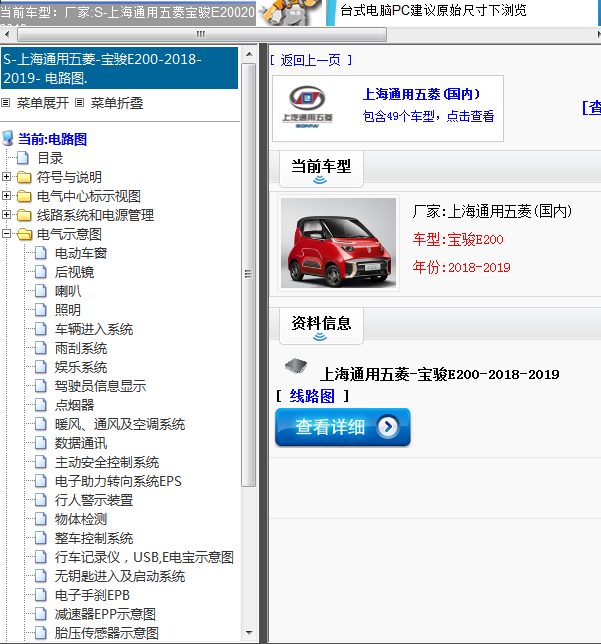Open the 上海通用五菱(国内) brand link
Viewport: 601px width, 644px height.
point(421,94)
